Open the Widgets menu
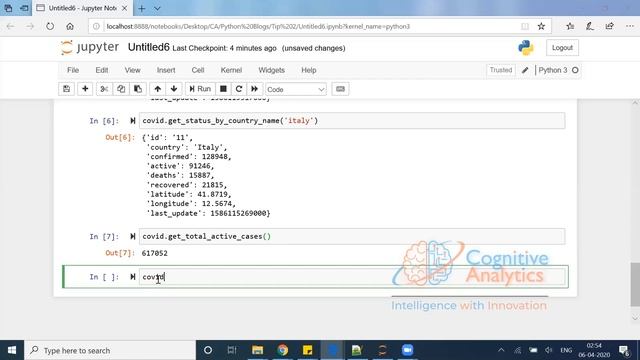Image resolution: width=640 pixels, height=360 pixels. pyautogui.click(x=271, y=70)
